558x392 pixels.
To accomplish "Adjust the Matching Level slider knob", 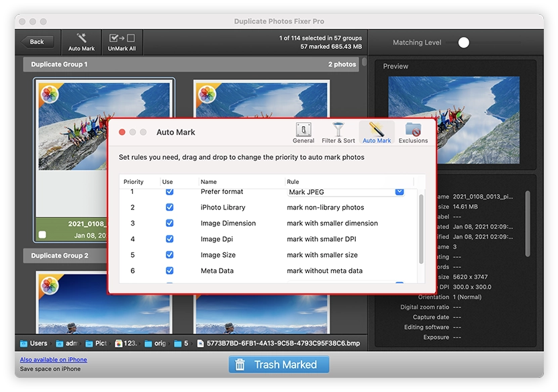I will 463,43.
